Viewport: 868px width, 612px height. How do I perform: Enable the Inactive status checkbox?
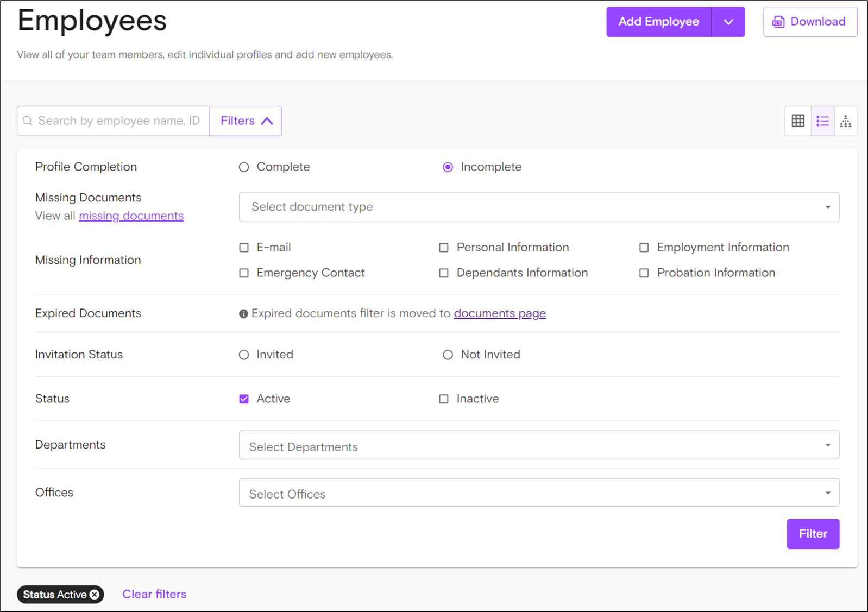point(444,399)
